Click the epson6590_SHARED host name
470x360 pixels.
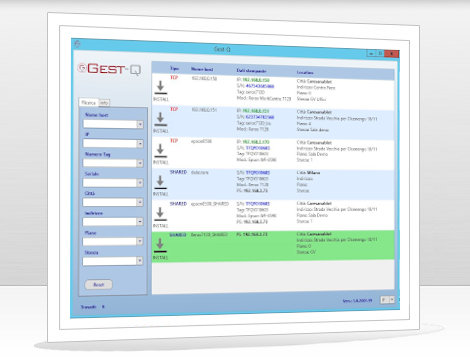[210, 204]
